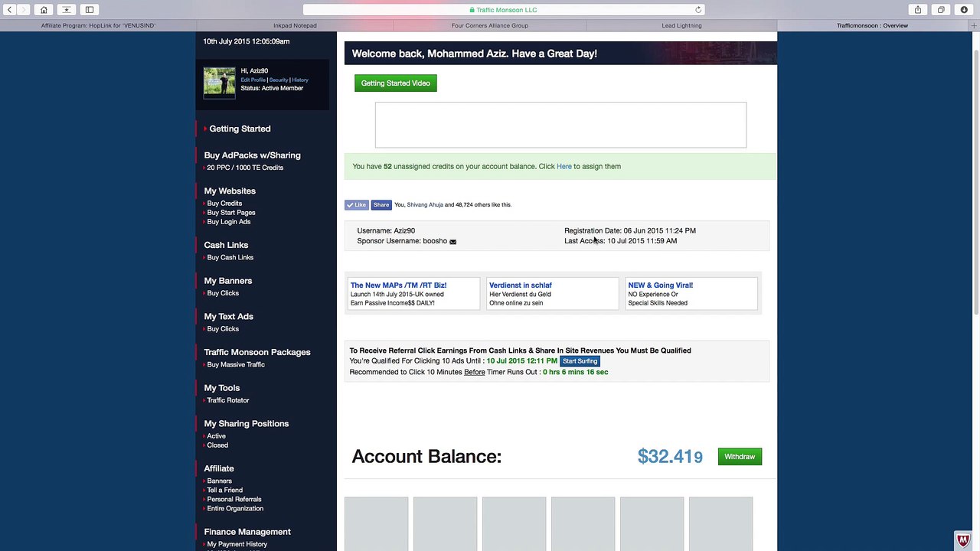The height and width of the screenshot is (551, 980).
Task: Show all tabs overview in Safari
Action: (941, 10)
